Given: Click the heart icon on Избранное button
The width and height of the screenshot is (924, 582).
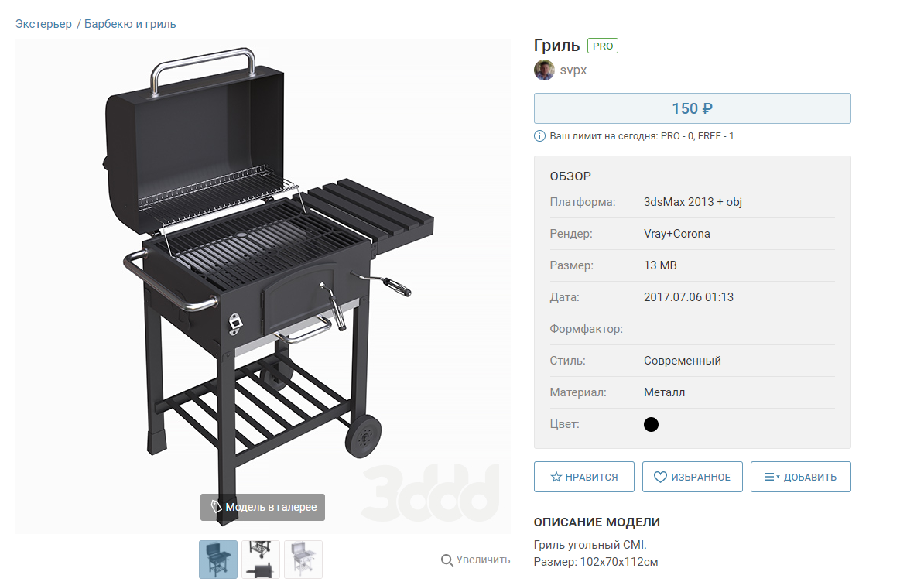Looking at the screenshot, I should (660, 478).
